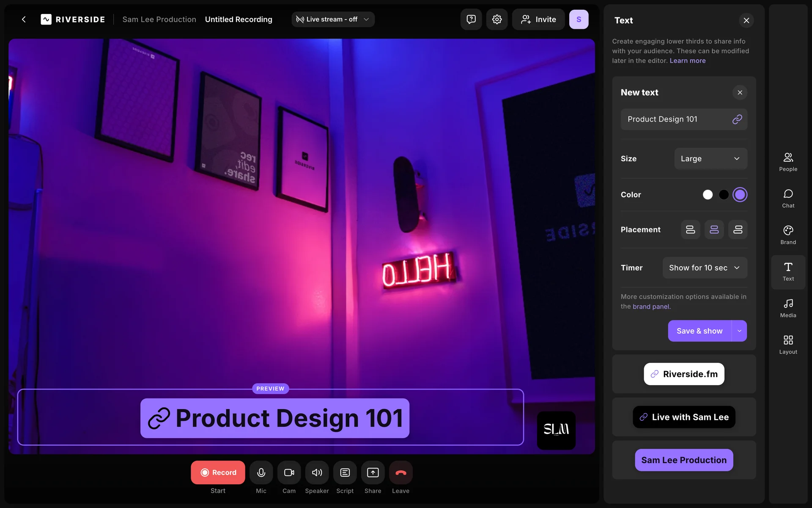Expand the Size dropdown set to Large
812x508 pixels.
coord(710,159)
